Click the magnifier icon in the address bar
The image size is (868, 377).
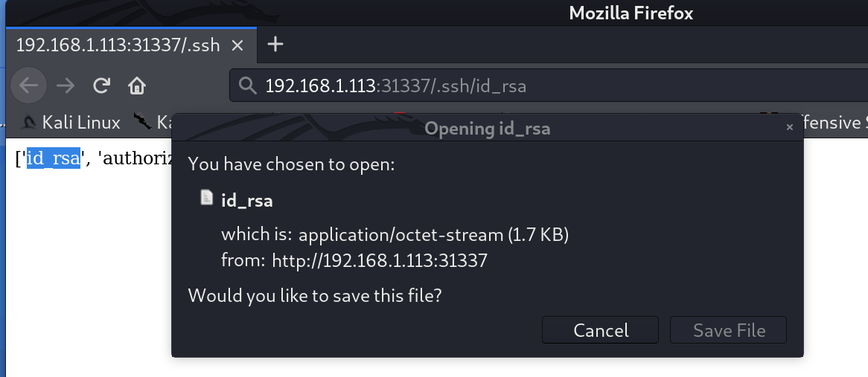248,86
